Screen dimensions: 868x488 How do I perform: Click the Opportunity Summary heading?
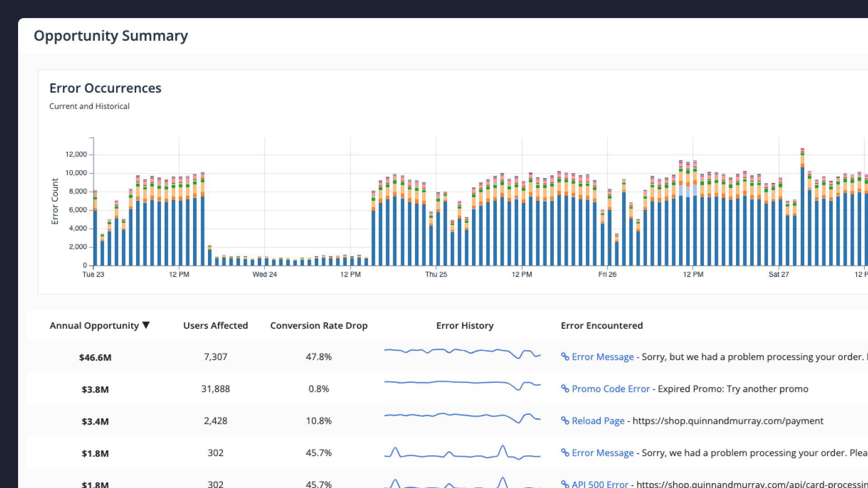pyautogui.click(x=111, y=36)
